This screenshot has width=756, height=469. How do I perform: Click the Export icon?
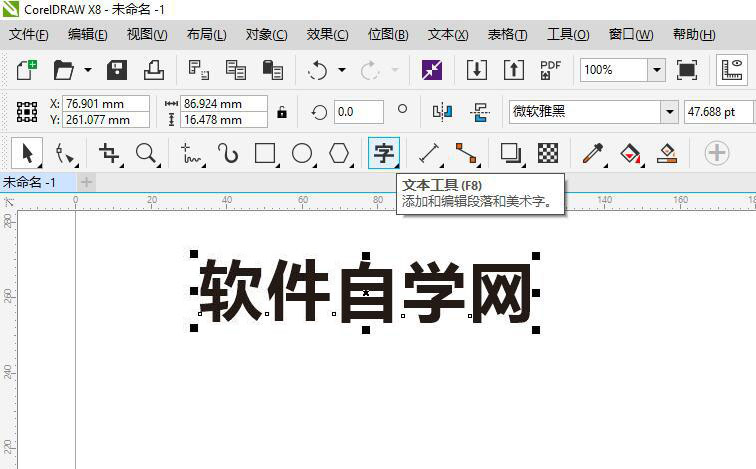514,70
